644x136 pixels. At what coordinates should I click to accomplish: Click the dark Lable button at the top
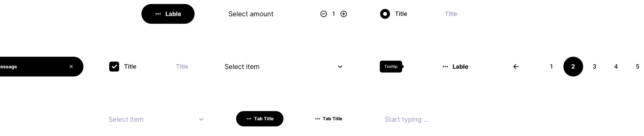point(168,14)
